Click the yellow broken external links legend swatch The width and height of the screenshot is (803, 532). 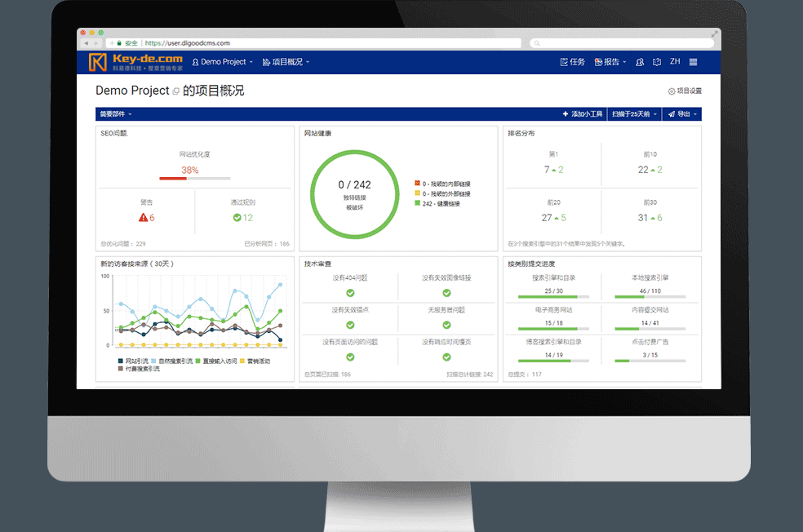[417, 193]
